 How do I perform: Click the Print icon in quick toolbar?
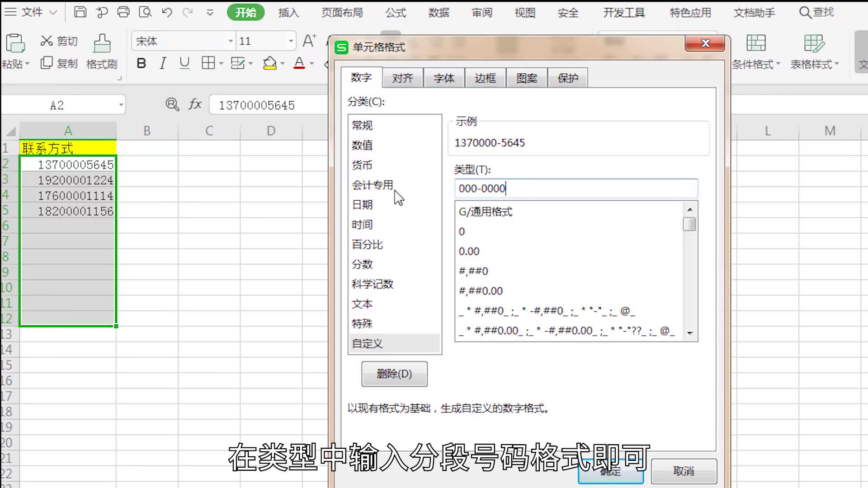click(123, 12)
